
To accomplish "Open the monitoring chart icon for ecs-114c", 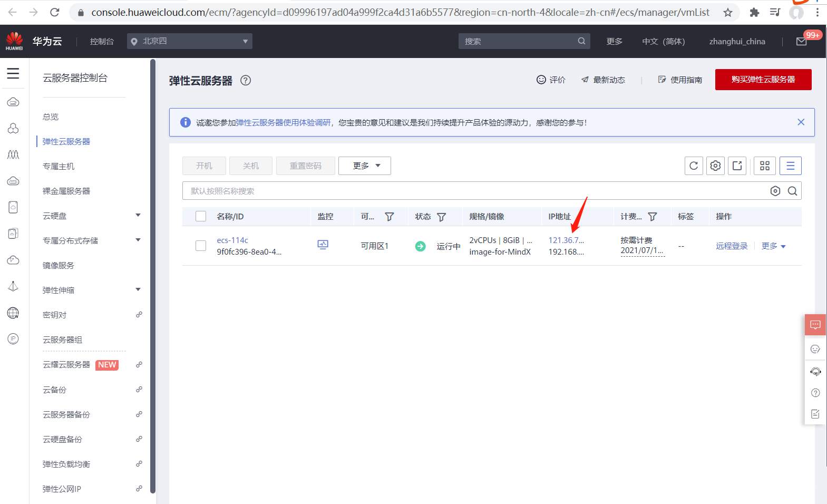I will [323, 245].
